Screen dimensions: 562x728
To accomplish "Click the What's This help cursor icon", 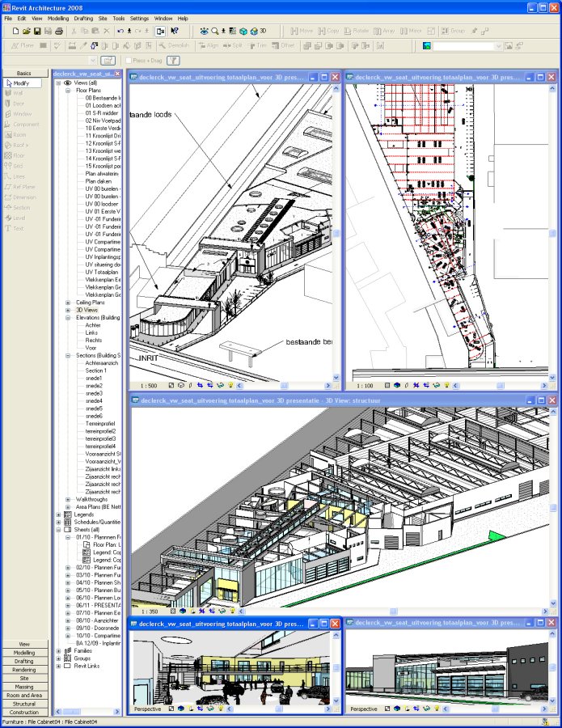I will point(174,31).
